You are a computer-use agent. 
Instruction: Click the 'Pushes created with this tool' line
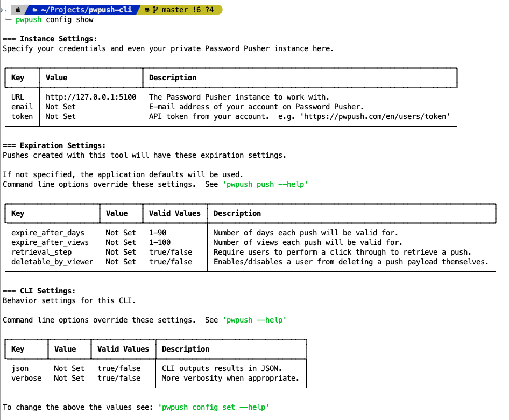point(144,155)
